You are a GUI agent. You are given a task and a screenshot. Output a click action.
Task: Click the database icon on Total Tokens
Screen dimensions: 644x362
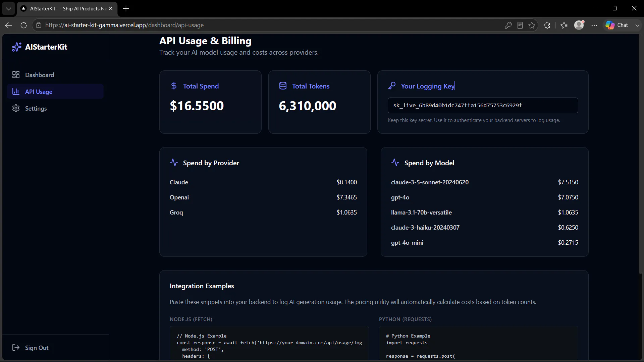(x=283, y=86)
